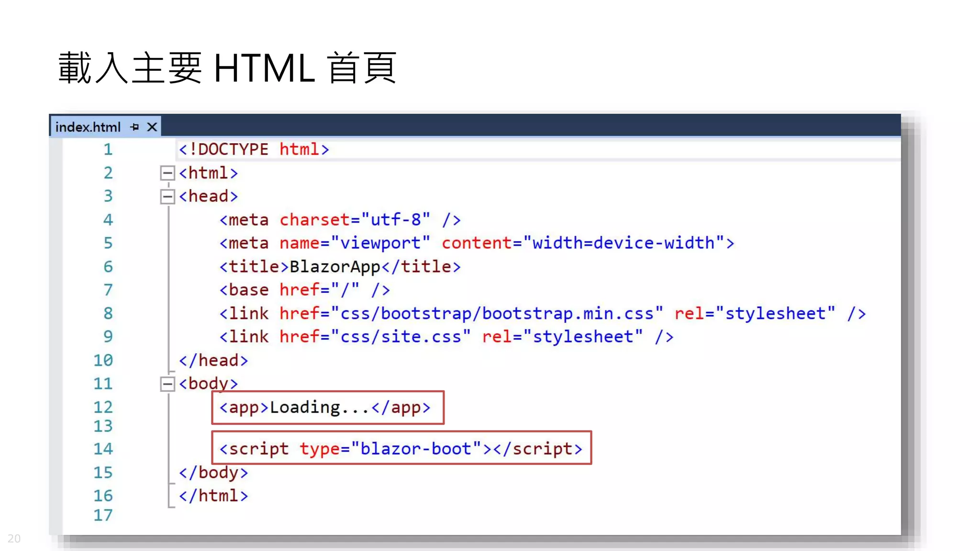Click the closing </head> tag
Image resolution: width=980 pixels, height=551 pixels.
click(213, 360)
